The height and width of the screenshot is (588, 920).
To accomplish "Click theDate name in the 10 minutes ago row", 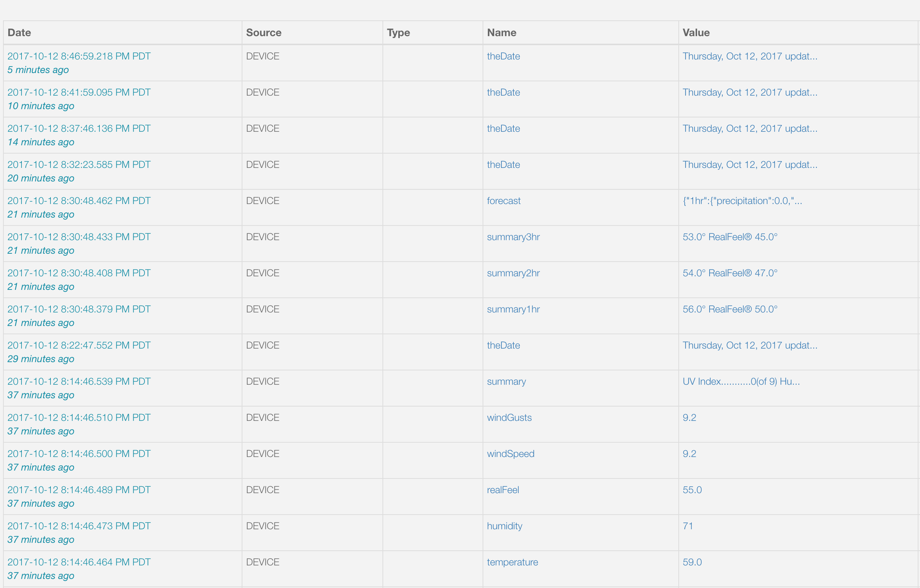I will pos(503,93).
